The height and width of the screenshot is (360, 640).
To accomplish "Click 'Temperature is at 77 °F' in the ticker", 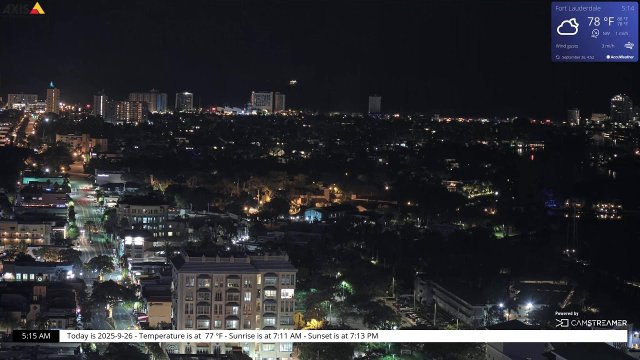I will pos(181,336).
